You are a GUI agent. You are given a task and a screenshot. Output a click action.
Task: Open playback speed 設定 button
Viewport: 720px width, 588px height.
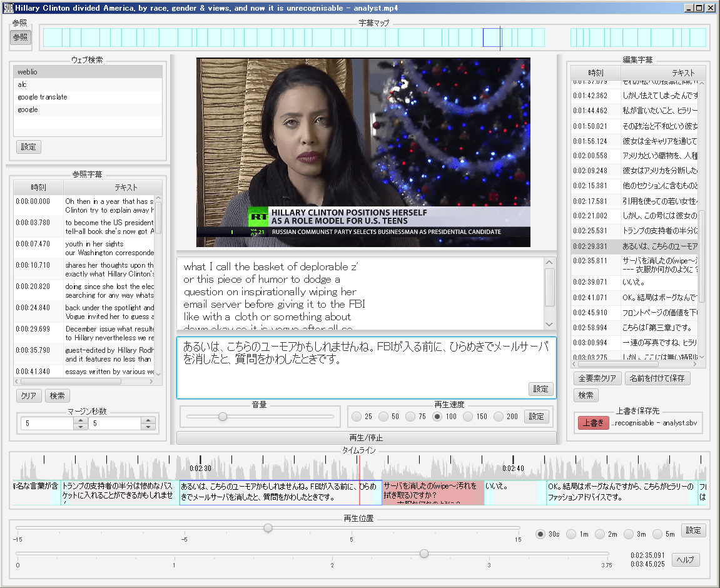point(536,417)
